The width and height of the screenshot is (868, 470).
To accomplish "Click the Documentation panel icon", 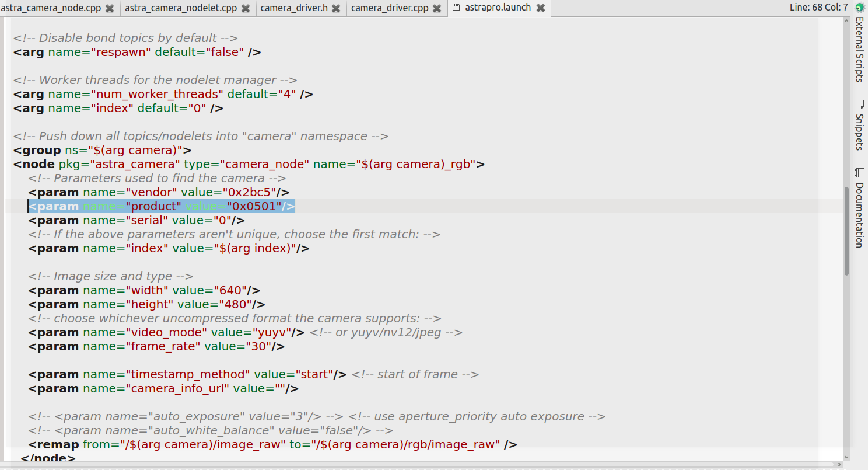I will (860, 173).
